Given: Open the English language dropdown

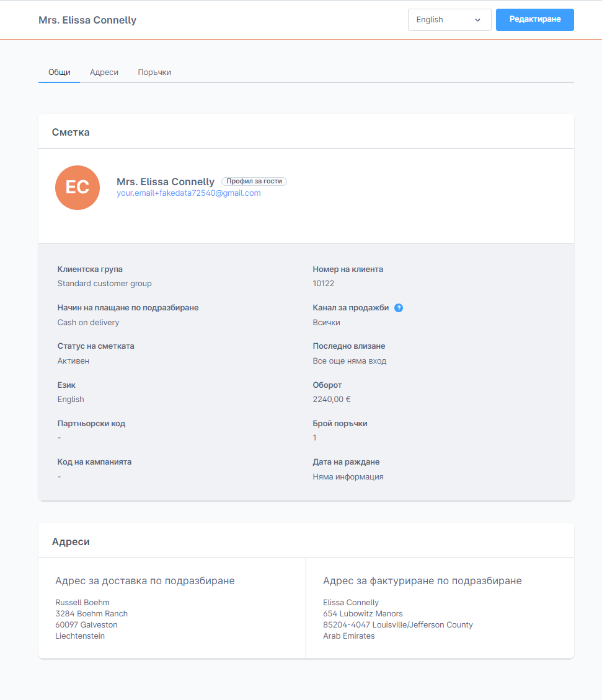Looking at the screenshot, I should 449,20.
